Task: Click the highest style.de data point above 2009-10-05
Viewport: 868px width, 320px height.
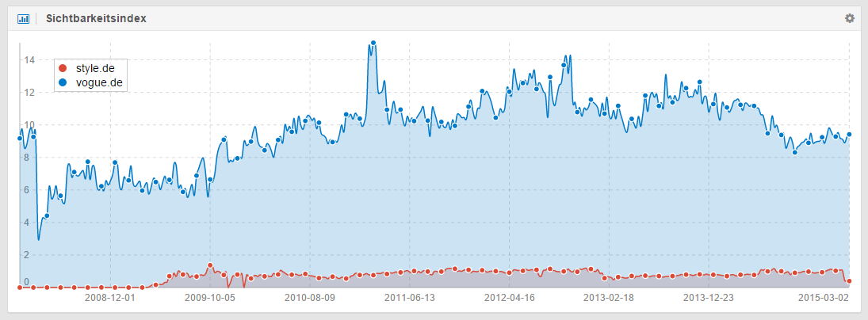Action: [210, 265]
